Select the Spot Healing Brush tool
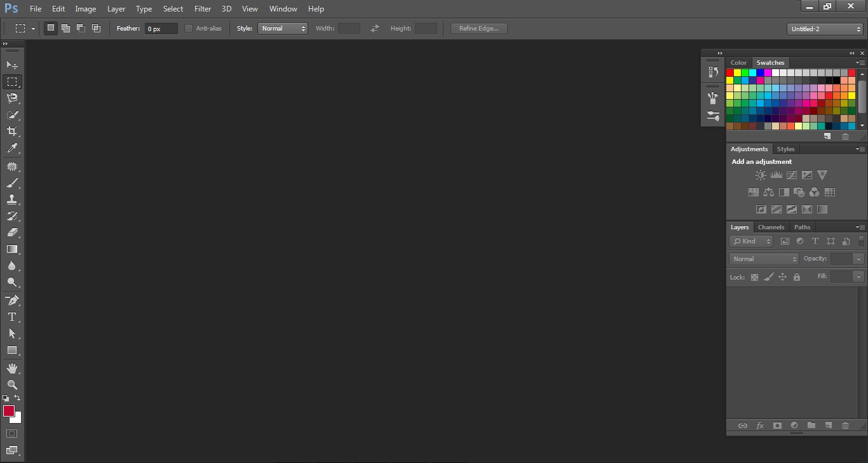 point(12,166)
